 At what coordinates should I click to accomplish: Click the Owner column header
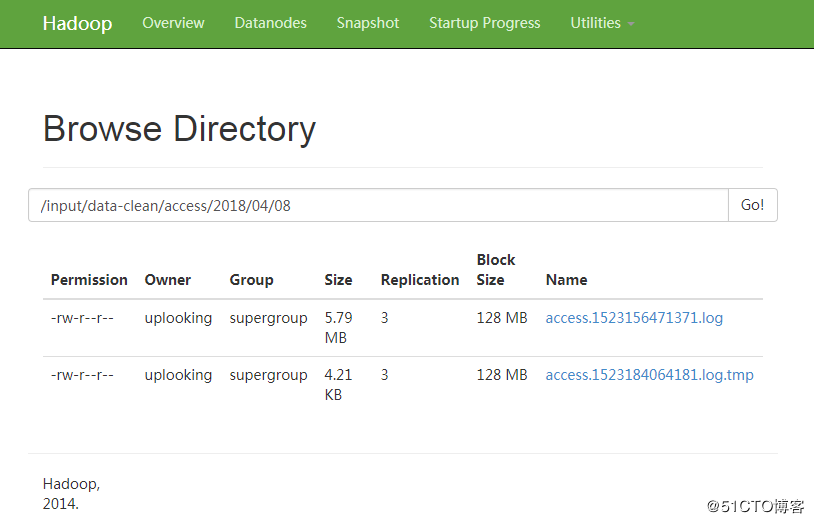[167, 280]
